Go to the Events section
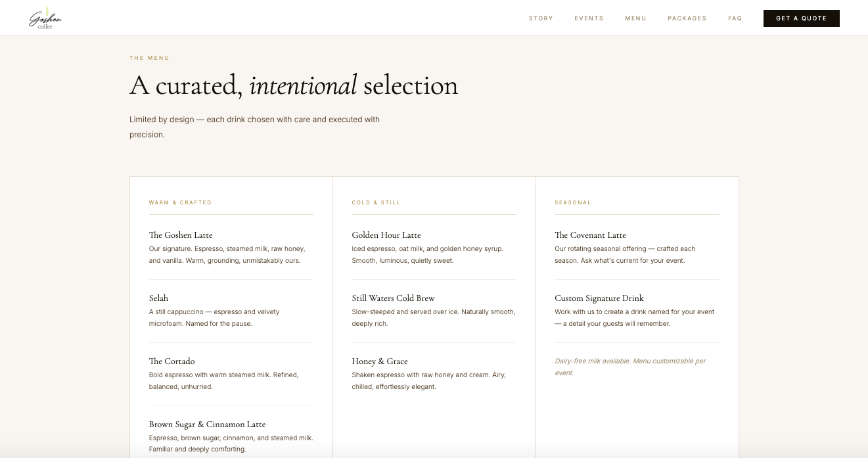868x458 pixels. (589, 18)
